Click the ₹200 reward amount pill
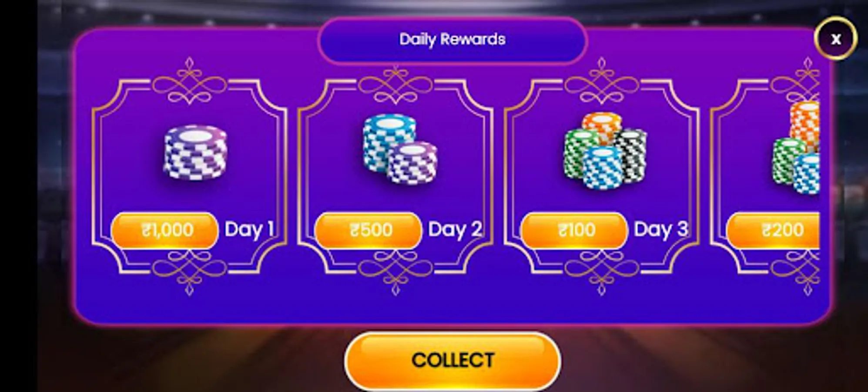 coord(773,230)
